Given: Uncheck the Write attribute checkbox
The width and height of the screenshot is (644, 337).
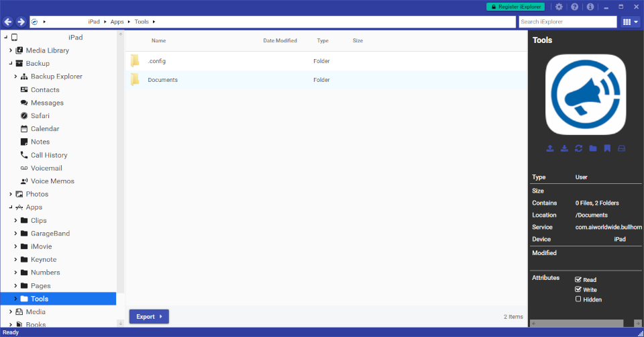Looking at the screenshot, I should click(x=578, y=290).
